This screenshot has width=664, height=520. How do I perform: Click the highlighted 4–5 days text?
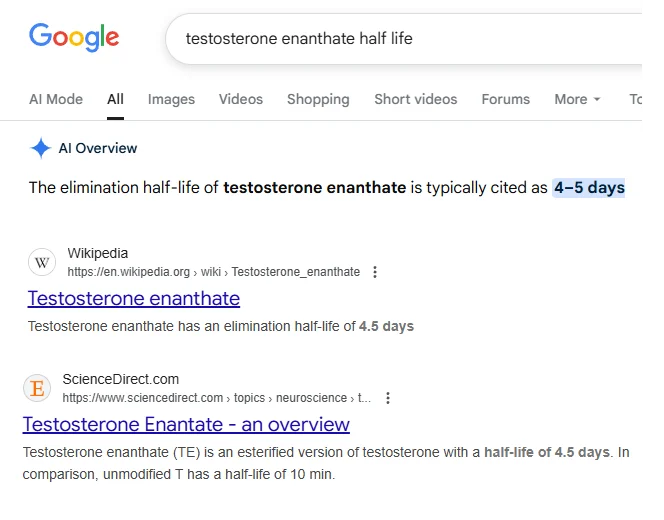(x=589, y=188)
